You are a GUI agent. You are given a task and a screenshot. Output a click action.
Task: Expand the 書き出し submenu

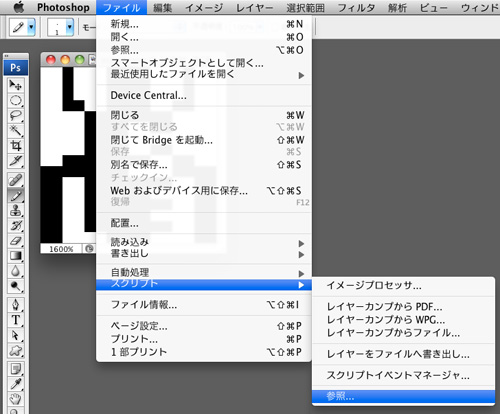pyautogui.click(x=204, y=254)
